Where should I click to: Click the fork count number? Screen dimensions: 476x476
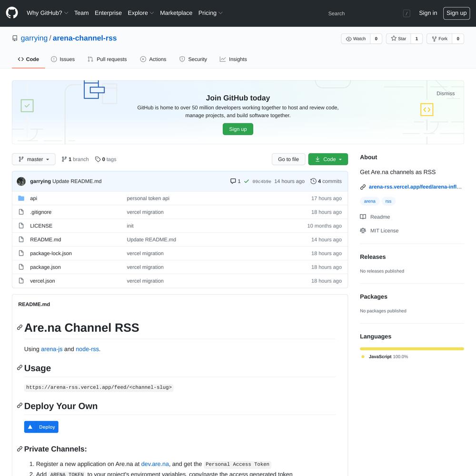pyautogui.click(x=458, y=39)
